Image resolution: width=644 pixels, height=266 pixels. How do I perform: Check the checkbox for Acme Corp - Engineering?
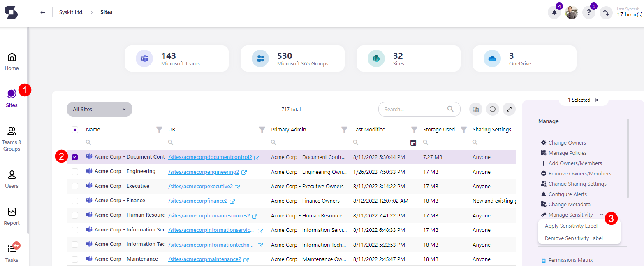[x=75, y=171]
